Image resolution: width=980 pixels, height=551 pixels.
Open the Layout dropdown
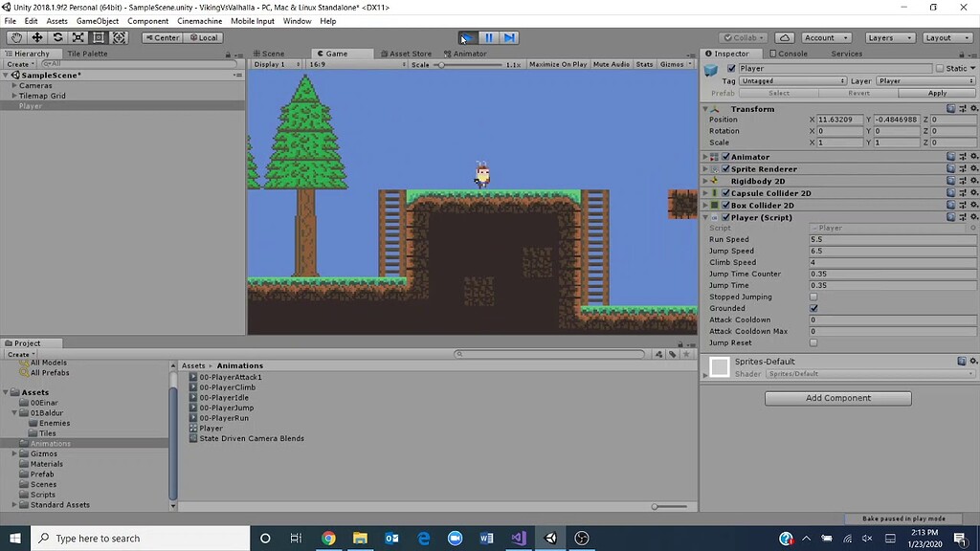point(947,37)
